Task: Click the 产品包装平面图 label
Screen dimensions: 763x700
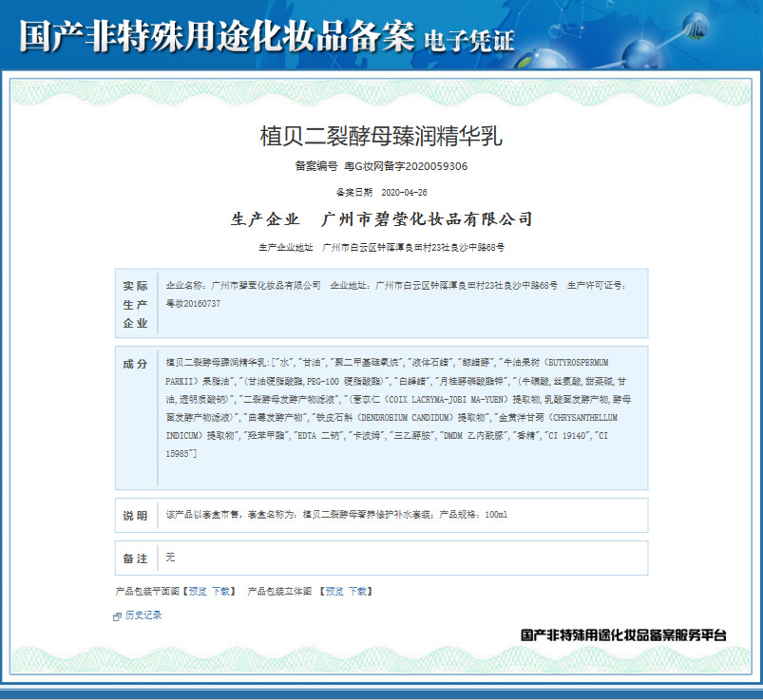Action: click(x=148, y=591)
